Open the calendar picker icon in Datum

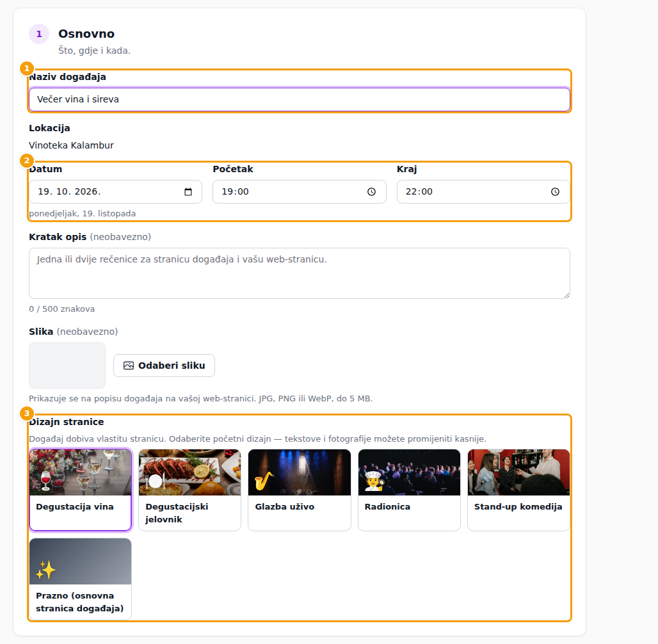point(188,192)
